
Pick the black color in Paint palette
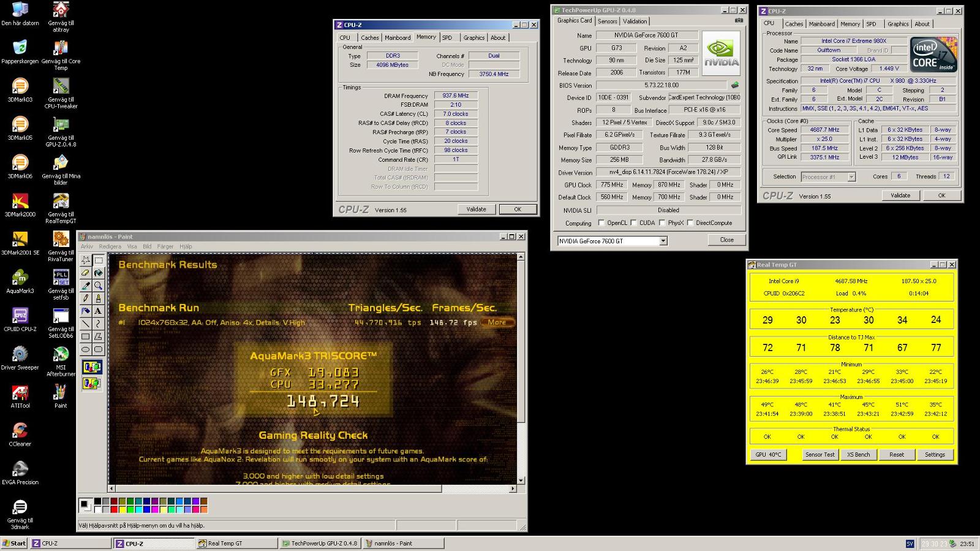tap(98, 501)
